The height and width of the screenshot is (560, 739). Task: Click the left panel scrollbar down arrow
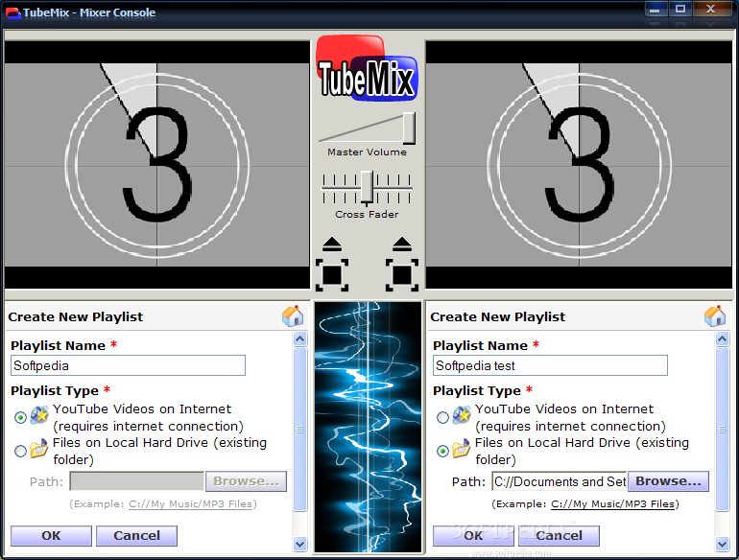coord(299,544)
